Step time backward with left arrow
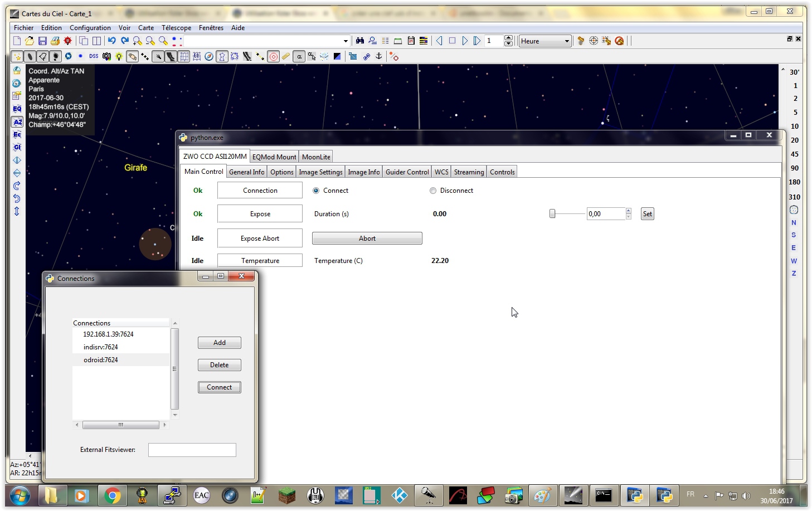 coord(439,41)
